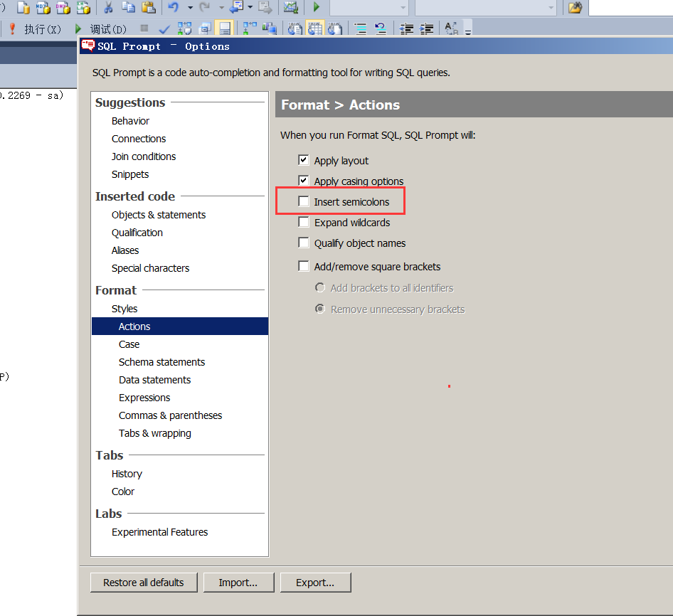Viewport: 673px width, 616px height.
Task: Click the Query Options icon
Action: 205,28
